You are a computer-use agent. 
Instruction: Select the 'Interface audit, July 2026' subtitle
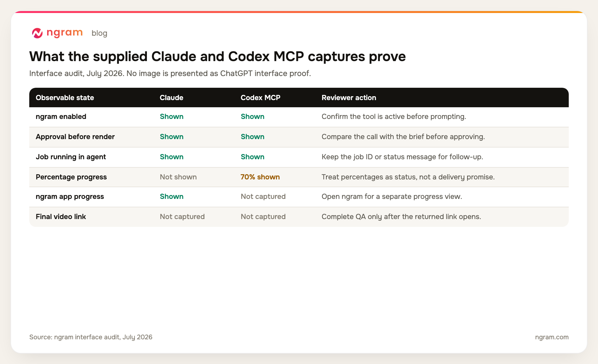[170, 73]
